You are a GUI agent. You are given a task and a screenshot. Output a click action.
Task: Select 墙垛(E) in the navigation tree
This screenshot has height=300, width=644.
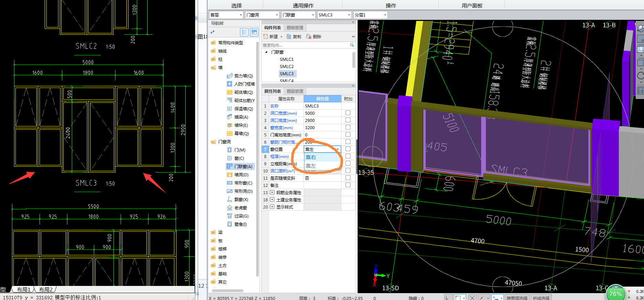point(238,125)
